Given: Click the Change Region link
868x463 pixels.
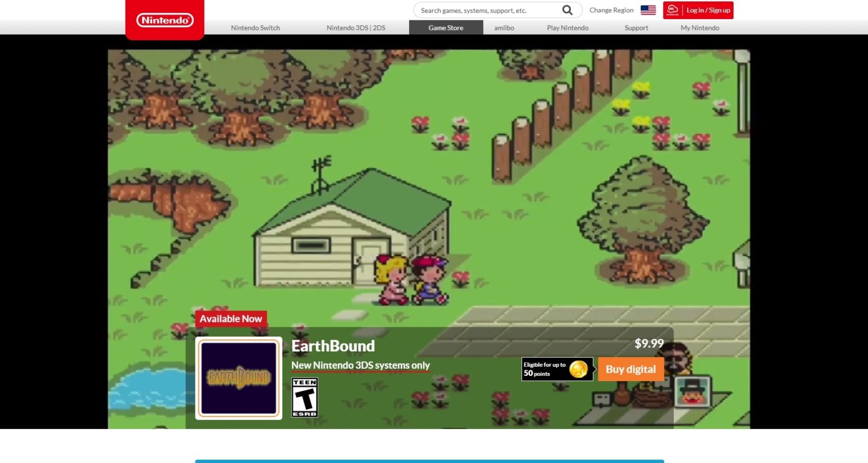Looking at the screenshot, I should (x=611, y=10).
